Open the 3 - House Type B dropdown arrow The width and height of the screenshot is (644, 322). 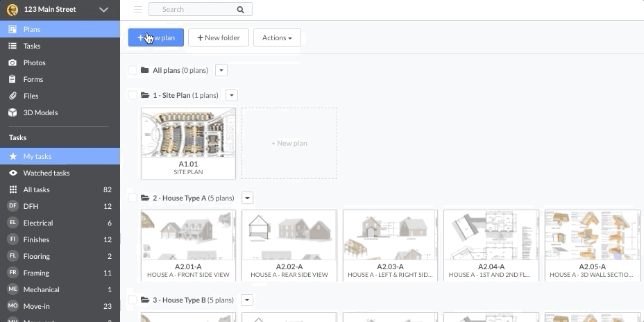pyautogui.click(x=247, y=300)
